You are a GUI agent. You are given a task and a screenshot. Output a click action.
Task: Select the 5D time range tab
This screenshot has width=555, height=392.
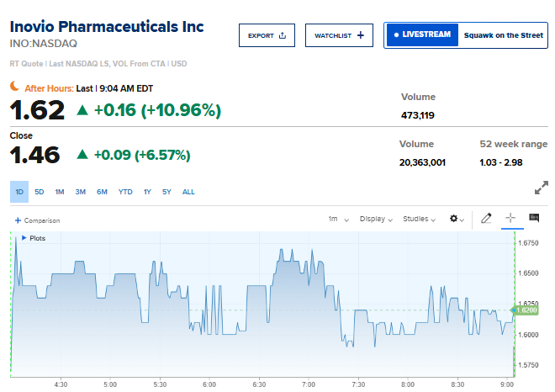click(40, 192)
